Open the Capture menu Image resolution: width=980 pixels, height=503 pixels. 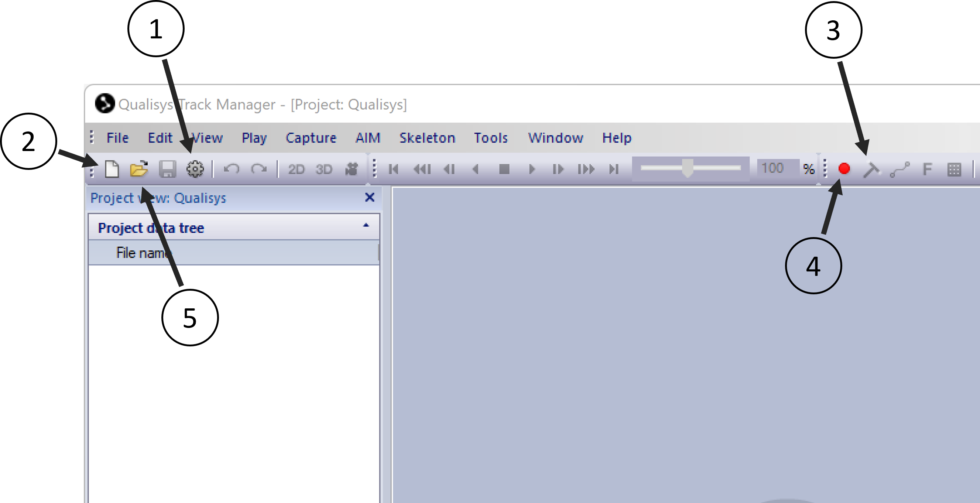coord(311,138)
